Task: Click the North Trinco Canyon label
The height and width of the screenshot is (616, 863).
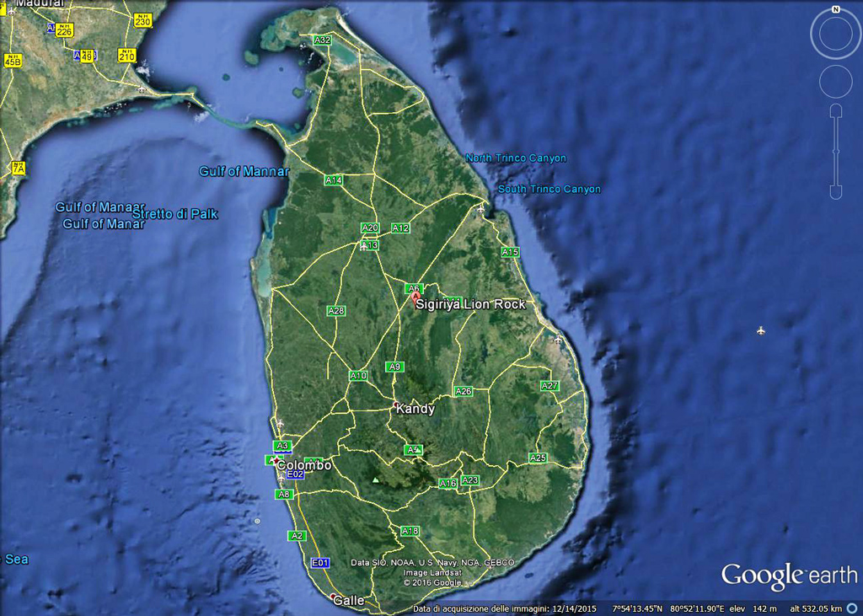Action: pyautogui.click(x=516, y=158)
